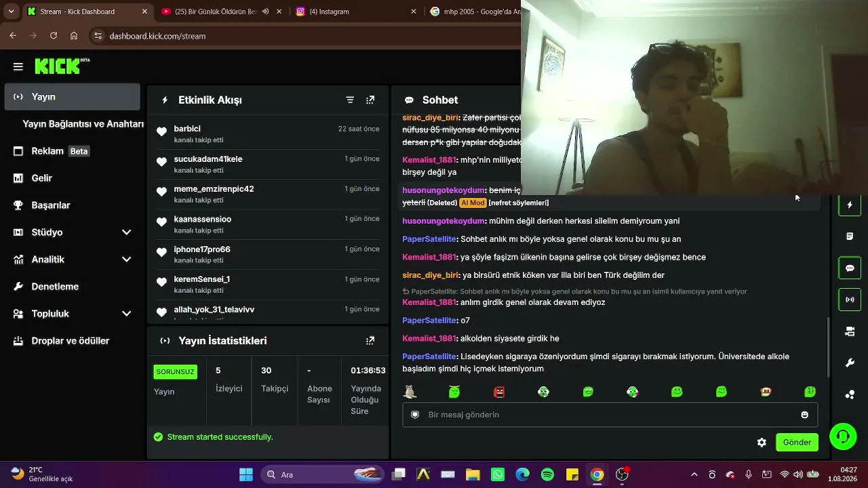Focus the 'Bir mesaj gönderin' input
The image size is (868, 488).
tap(610, 415)
